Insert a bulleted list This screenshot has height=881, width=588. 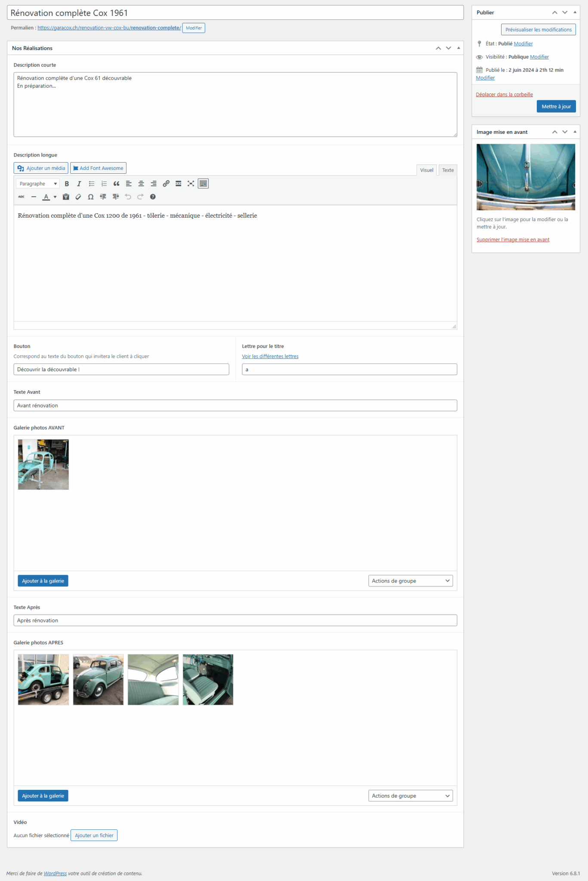92,184
